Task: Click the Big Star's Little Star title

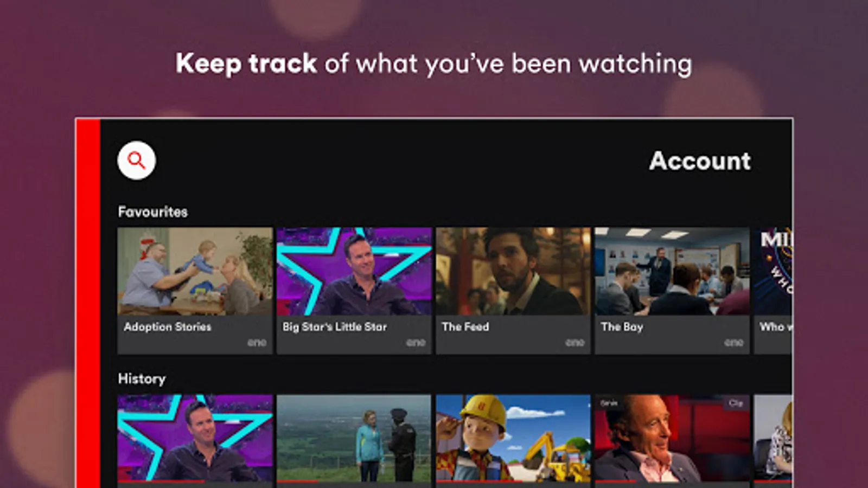Action: pos(335,326)
